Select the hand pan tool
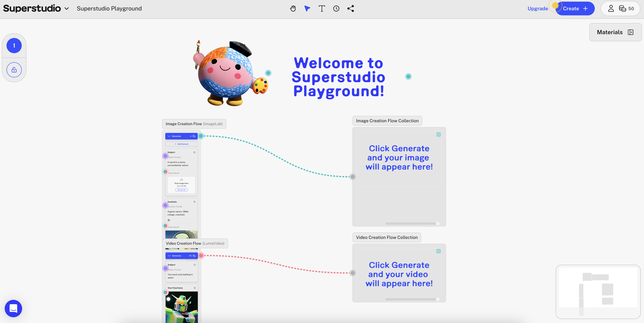The image size is (644, 323). point(293,8)
